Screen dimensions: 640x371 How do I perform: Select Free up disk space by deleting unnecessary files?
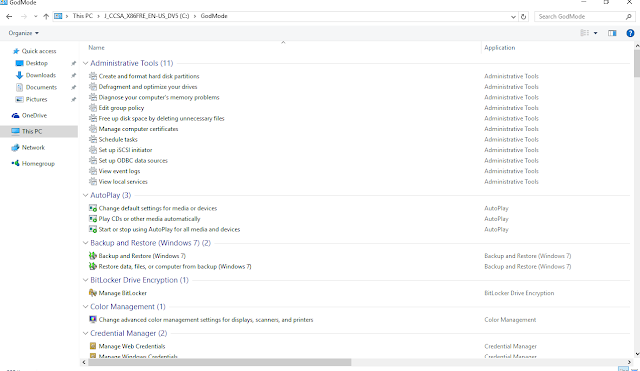tap(161, 118)
